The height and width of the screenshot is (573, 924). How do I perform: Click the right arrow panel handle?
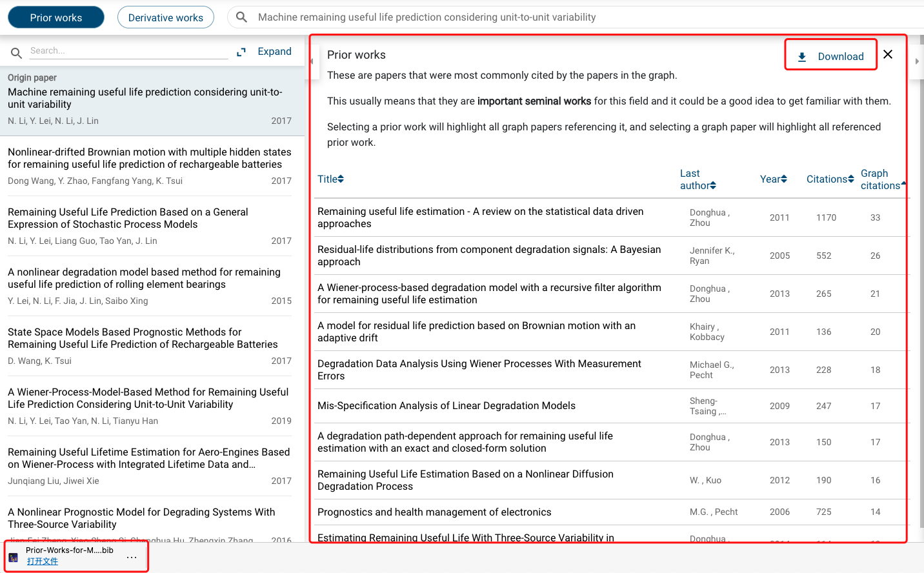tap(917, 61)
